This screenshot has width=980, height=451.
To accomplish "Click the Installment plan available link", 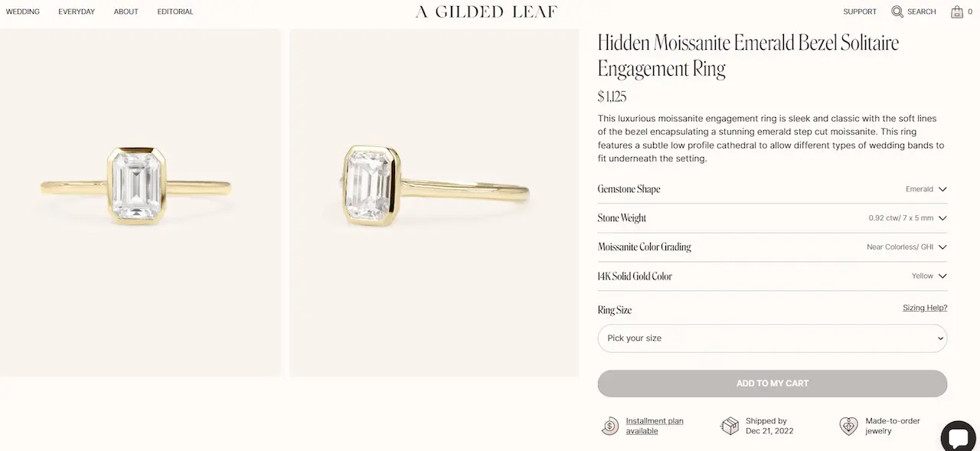I will [x=655, y=425].
